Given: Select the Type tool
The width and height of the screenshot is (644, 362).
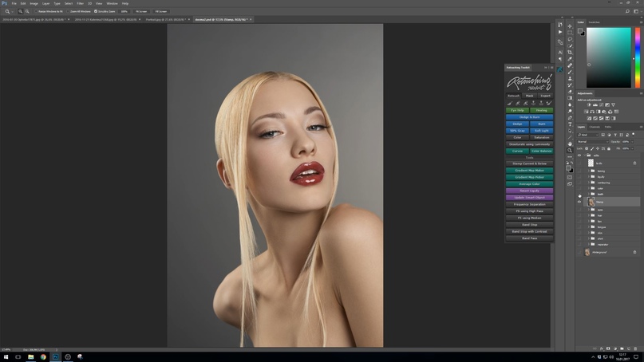Looking at the screenshot, I should coord(570,124).
